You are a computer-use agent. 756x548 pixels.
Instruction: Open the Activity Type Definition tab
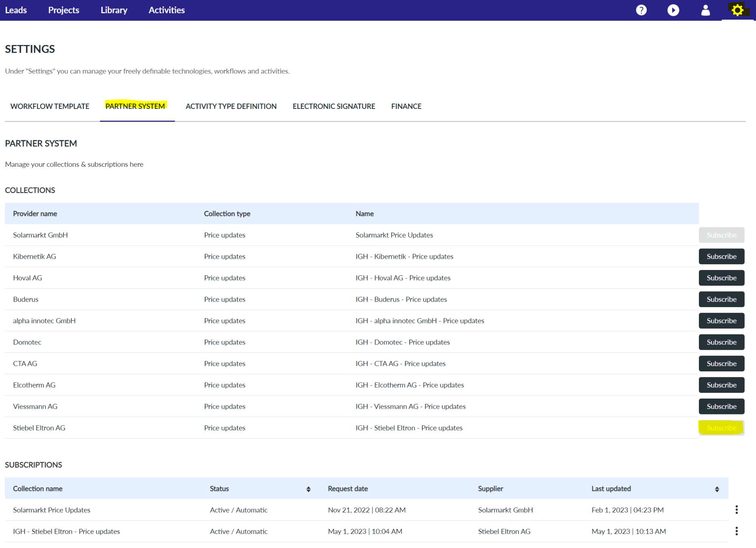coord(231,106)
